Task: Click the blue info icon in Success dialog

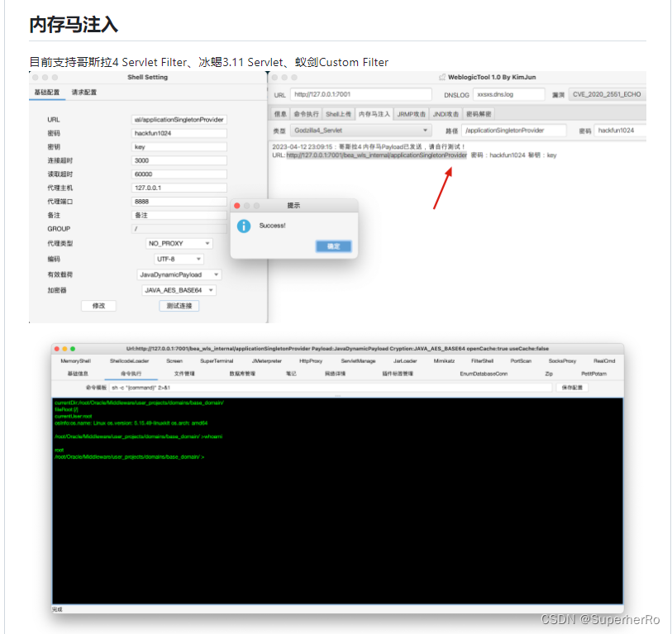Action: point(243,225)
